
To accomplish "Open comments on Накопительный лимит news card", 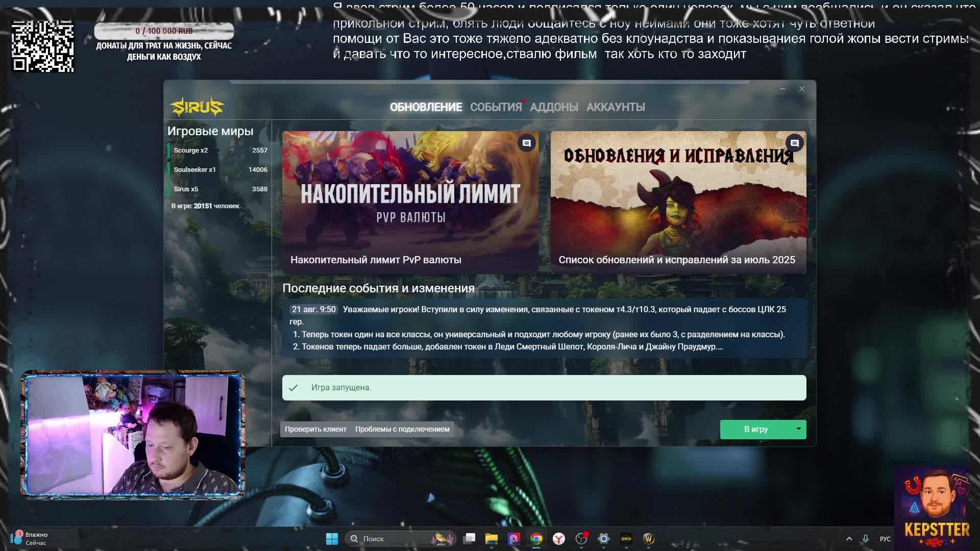I will 526,143.
